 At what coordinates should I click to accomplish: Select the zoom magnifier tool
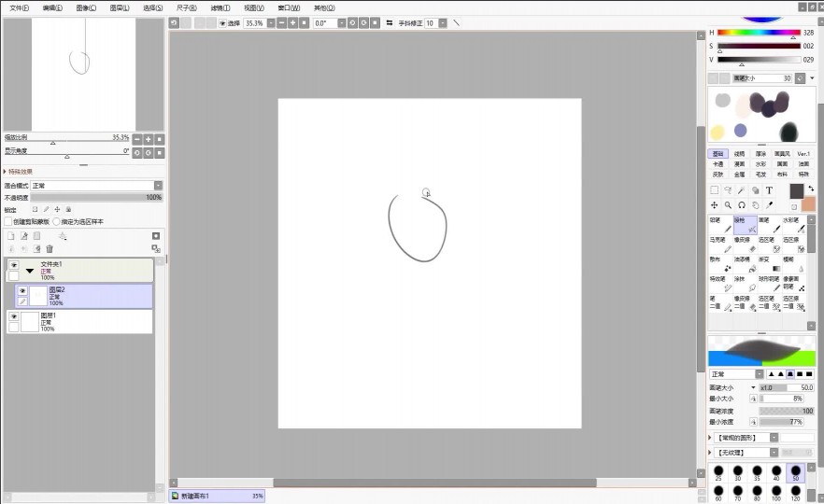click(x=728, y=204)
